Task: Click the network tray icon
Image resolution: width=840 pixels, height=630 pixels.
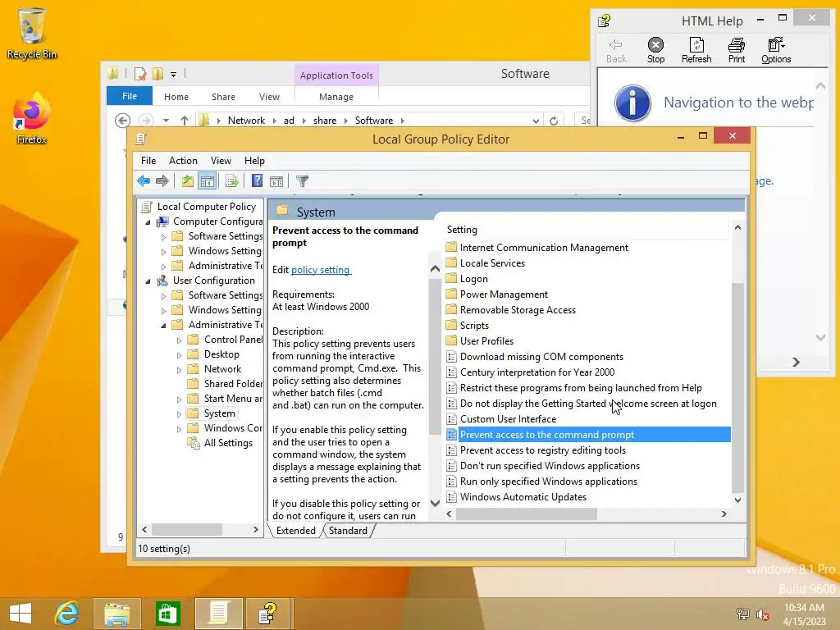Action: (743, 614)
